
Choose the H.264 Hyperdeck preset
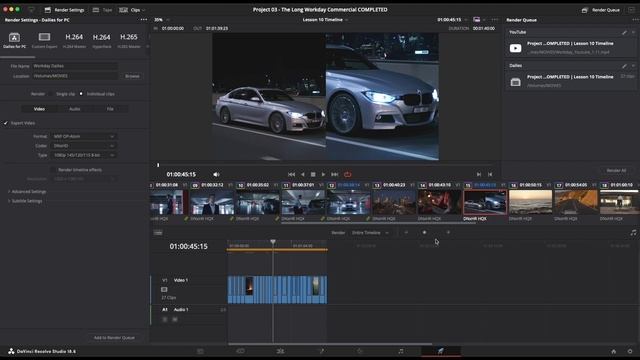click(x=102, y=41)
